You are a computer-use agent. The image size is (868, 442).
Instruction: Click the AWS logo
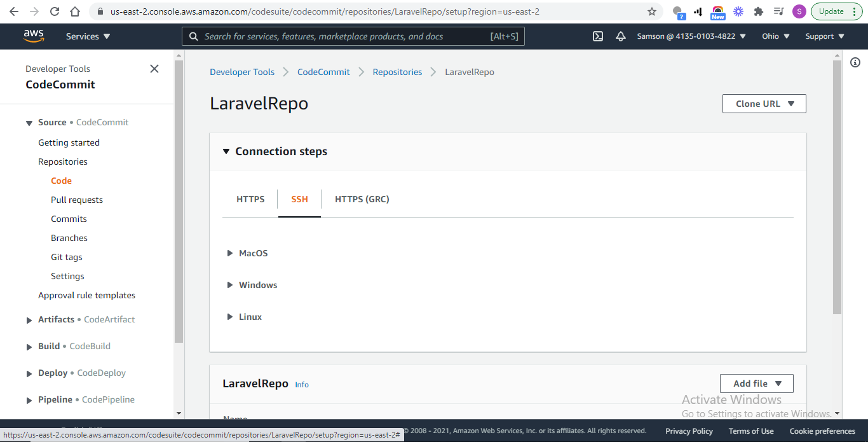33,36
